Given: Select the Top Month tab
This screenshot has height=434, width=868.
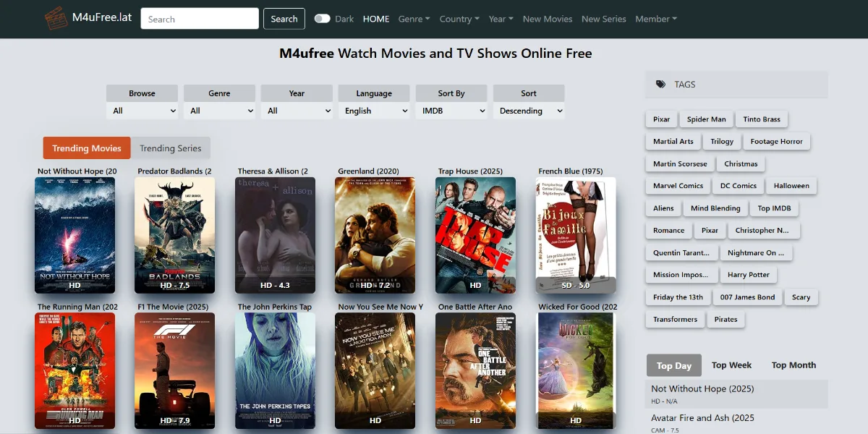Looking at the screenshot, I should point(793,365).
